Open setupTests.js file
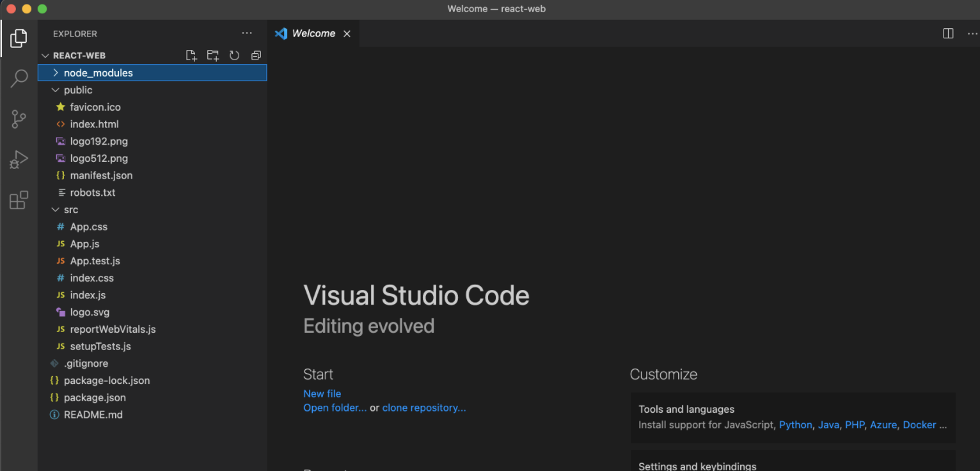The width and height of the screenshot is (980, 471). 152,346
